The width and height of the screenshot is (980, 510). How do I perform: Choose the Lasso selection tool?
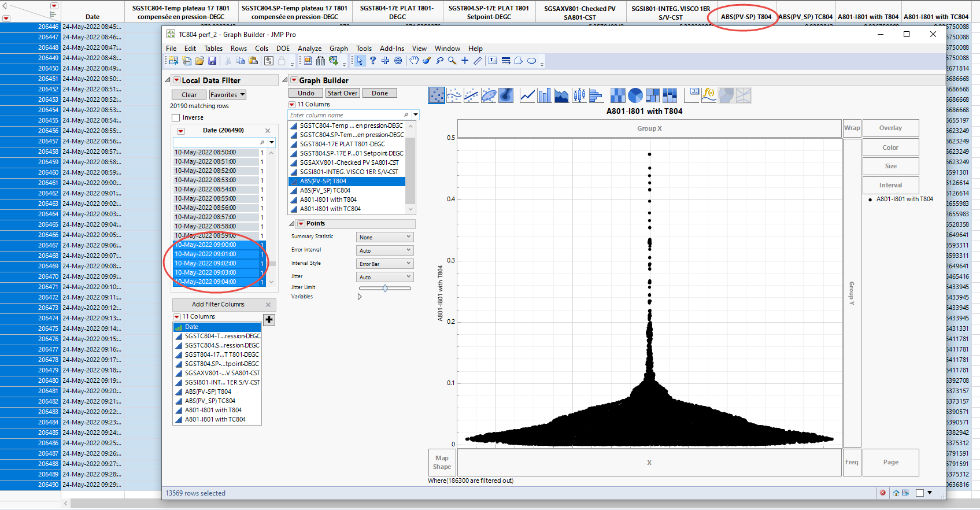coord(439,61)
